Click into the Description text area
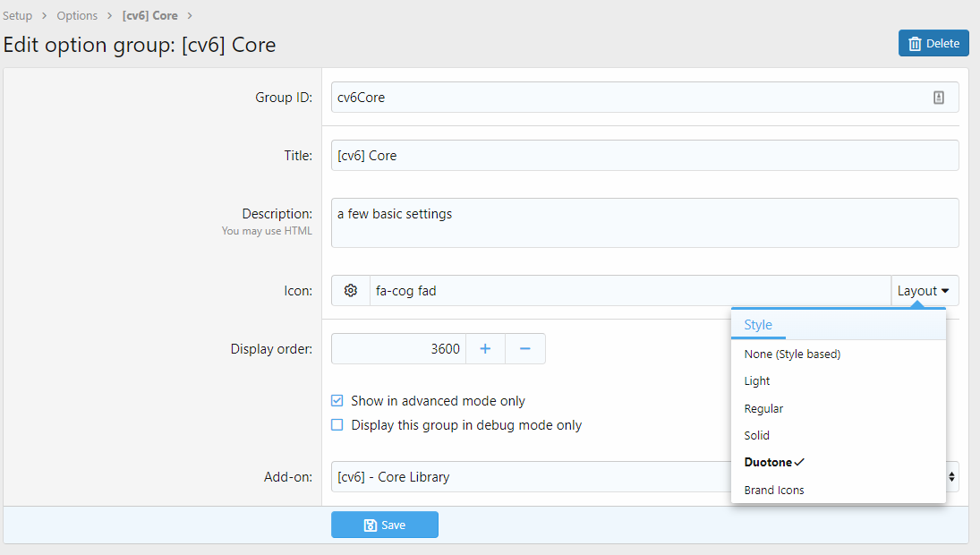The image size is (980, 555). (644, 223)
